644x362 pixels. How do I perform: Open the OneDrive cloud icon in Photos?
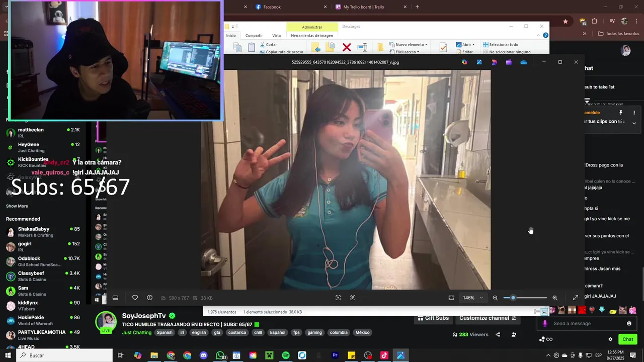click(x=524, y=62)
